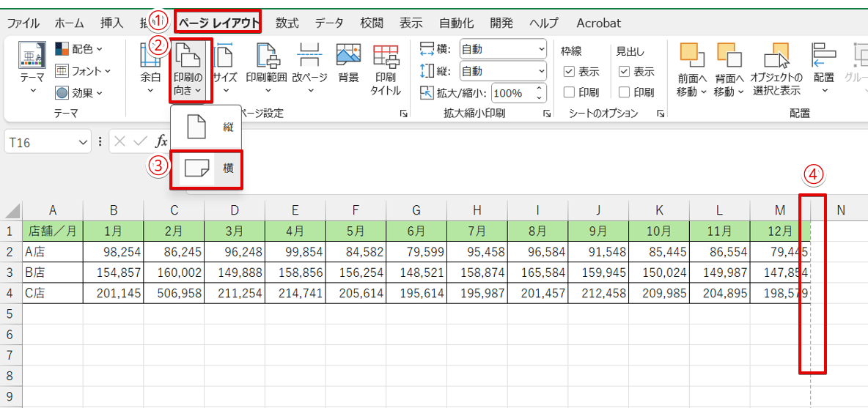The image size is (868, 408).
Task: Switch to the Acrobat tab
Action: [x=598, y=23]
